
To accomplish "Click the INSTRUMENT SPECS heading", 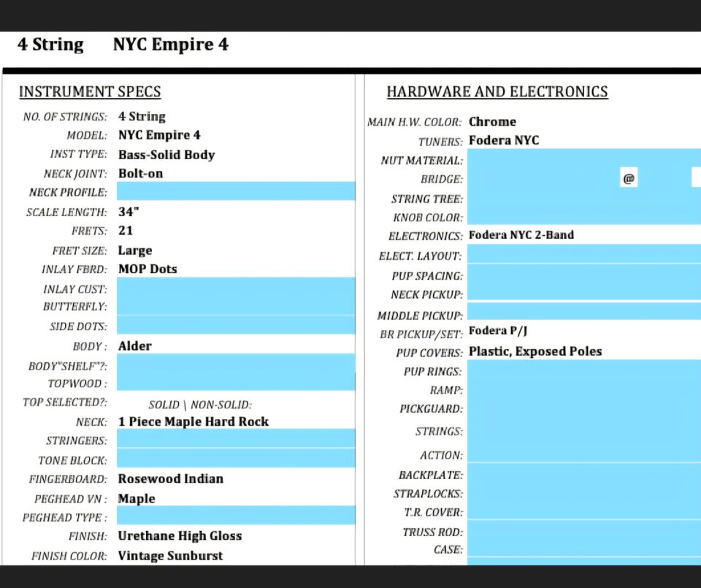I will coord(90,91).
